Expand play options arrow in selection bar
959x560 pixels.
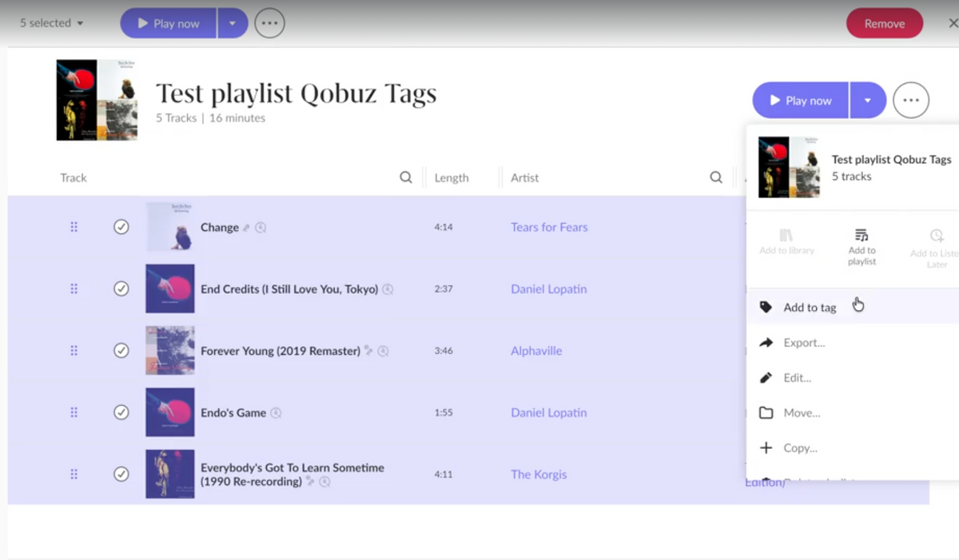[233, 23]
